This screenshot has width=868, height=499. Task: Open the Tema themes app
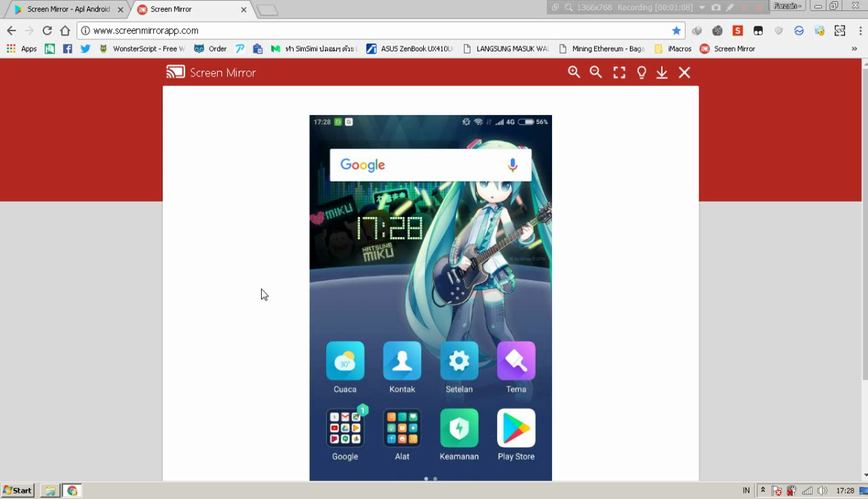tap(516, 367)
